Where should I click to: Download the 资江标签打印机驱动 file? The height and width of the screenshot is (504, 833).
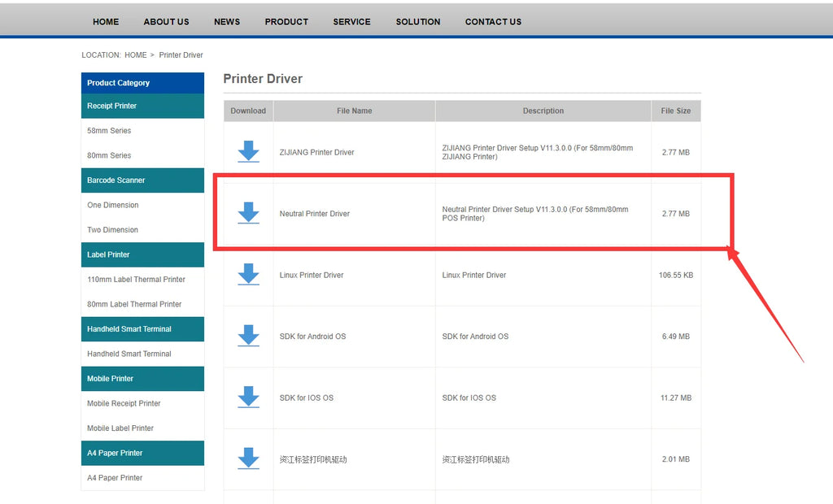click(x=248, y=458)
